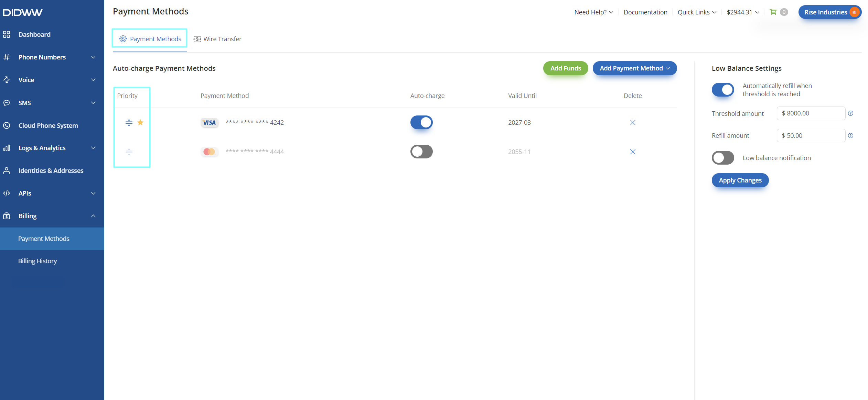Open the Need Help? dropdown
The image size is (868, 400).
[x=594, y=12]
